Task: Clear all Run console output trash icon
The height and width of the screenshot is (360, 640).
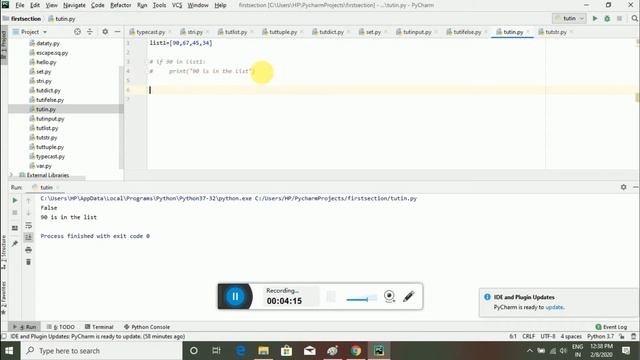Action: point(28,262)
